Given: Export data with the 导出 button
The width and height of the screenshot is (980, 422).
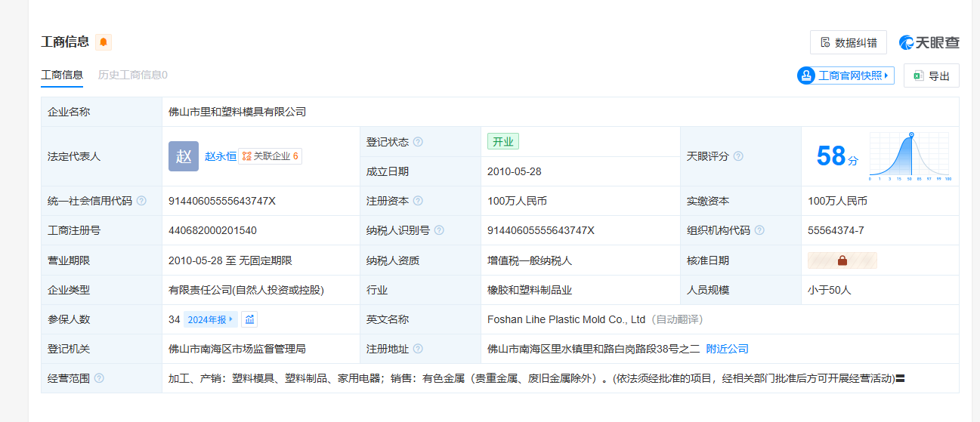Looking at the screenshot, I should (x=931, y=75).
